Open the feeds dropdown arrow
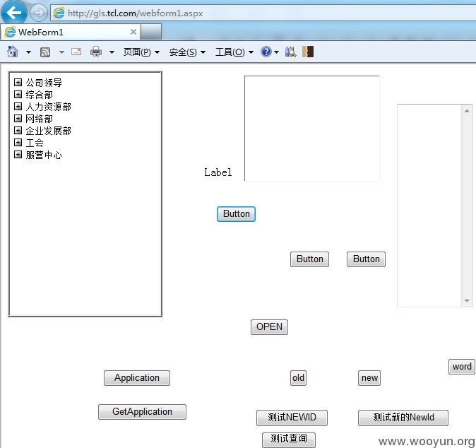476x448 pixels. point(61,52)
